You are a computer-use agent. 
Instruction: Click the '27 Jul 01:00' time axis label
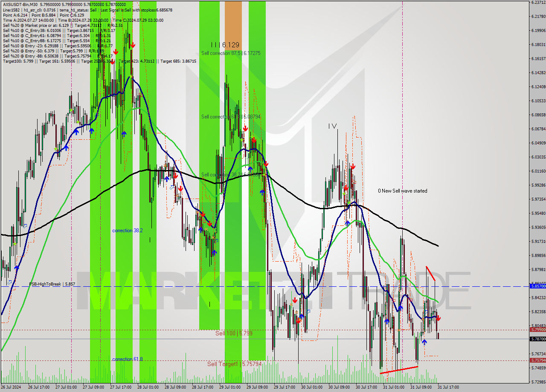(x=66, y=387)
